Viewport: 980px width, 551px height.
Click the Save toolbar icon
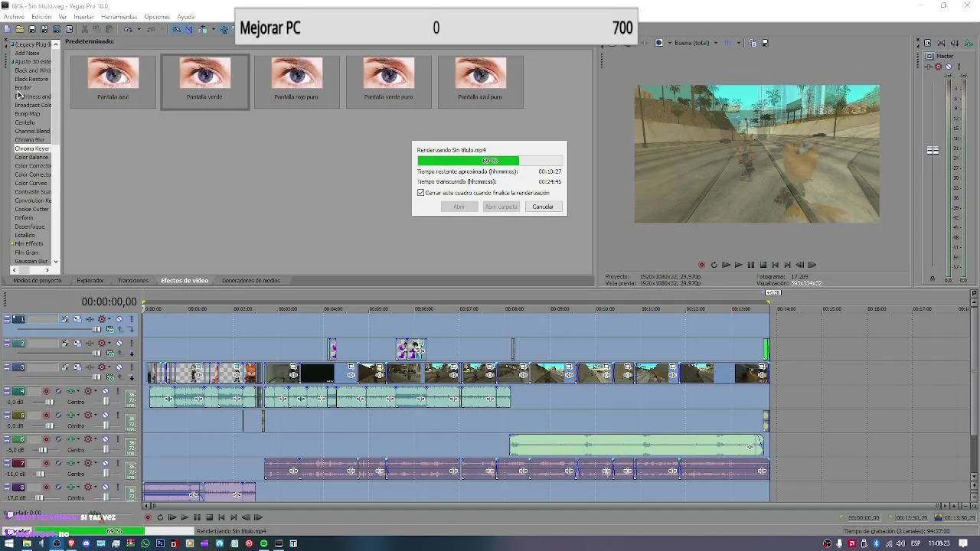31,29
